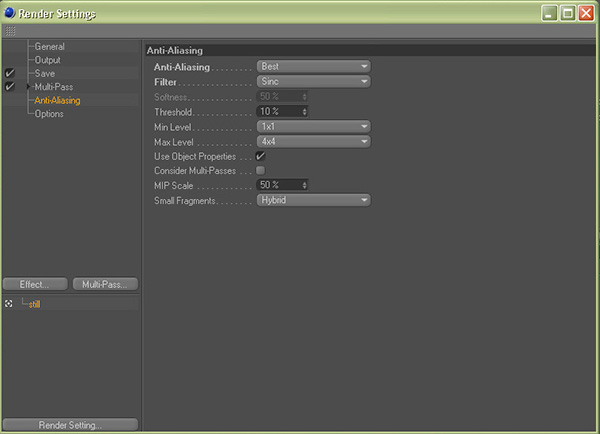The height and width of the screenshot is (434, 600).
Task: Click the Effect... button
Action: click(35, 284)
